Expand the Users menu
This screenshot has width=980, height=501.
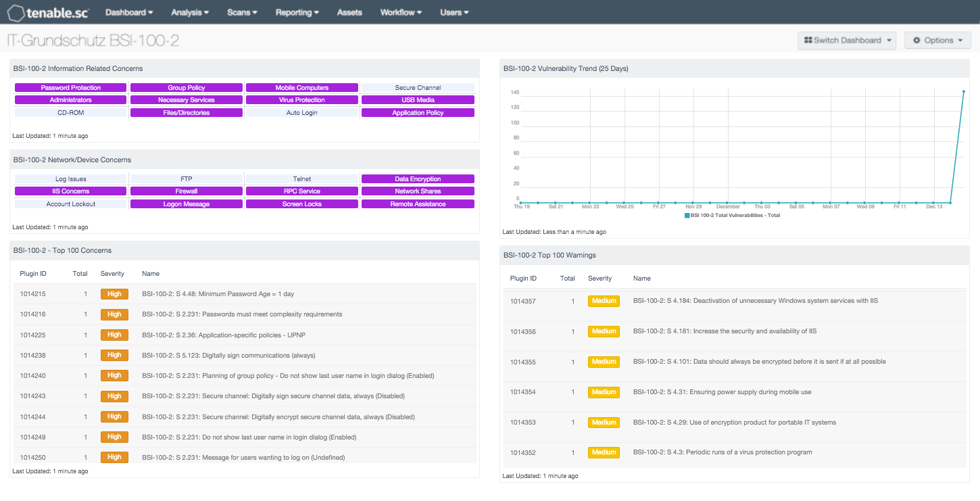coord(454,12)
